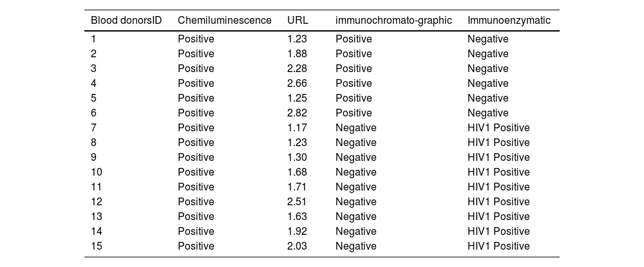This screenshot has height=267, width=644.
Task: Select URL value 2.28
Action: (297, 68)
